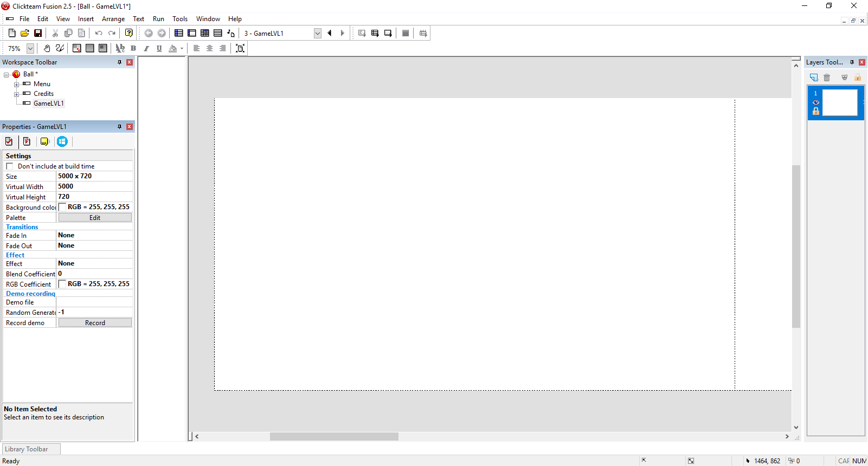868x466 pixels.
Task: Expand the Credits frame node
Action: point(16,94)
